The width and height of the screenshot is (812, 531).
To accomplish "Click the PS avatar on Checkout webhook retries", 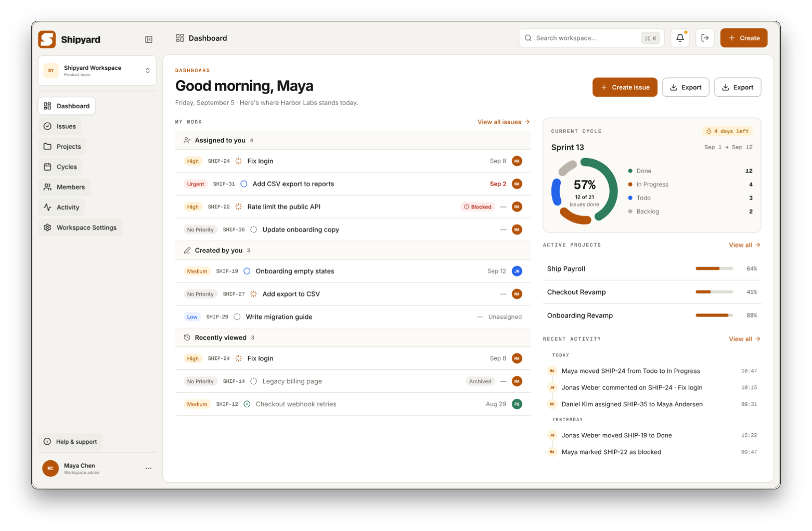I will point(517,404).
